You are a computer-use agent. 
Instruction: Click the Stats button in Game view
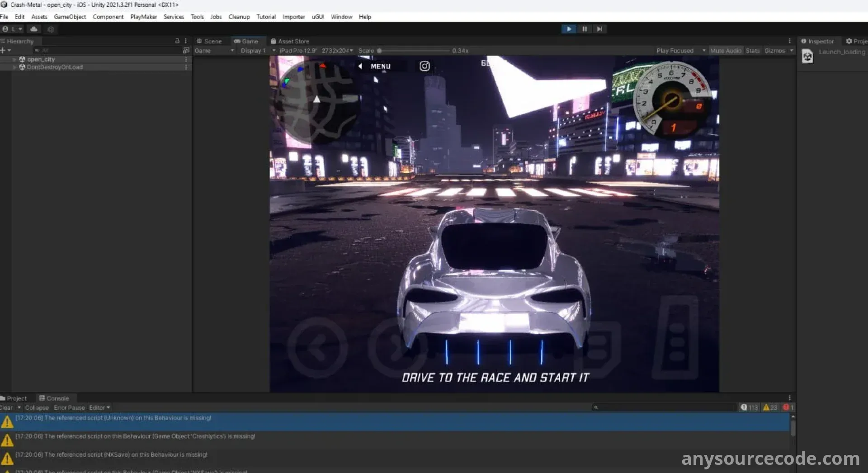[x=752, y=51]
